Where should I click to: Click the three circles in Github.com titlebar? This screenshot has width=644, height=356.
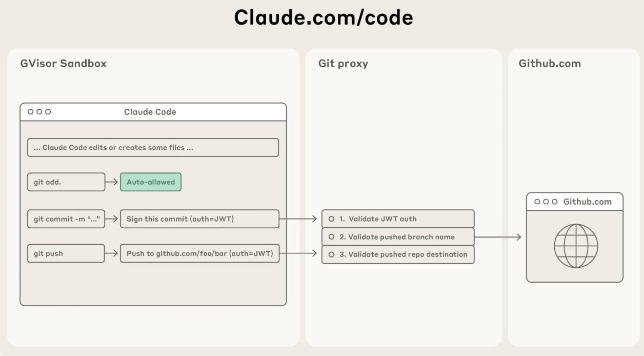[546, 202]
